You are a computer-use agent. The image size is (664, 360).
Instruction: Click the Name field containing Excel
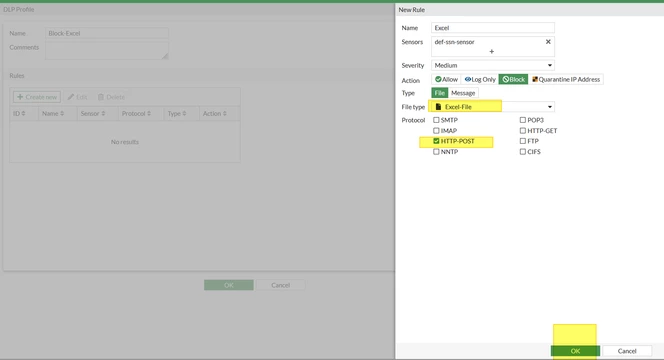tap(493, 28)
